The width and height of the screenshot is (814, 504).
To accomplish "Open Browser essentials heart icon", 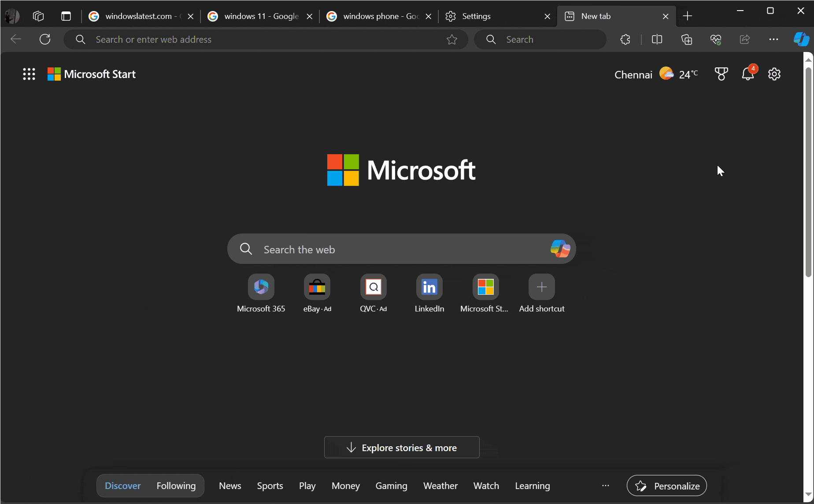I will coord(715,40).
